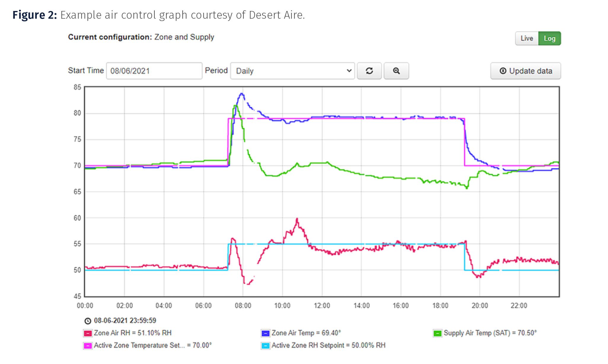Click Active Zone RH Setpoint label
This screenshot has width=608, height=364.
click(x=328, y=345)
